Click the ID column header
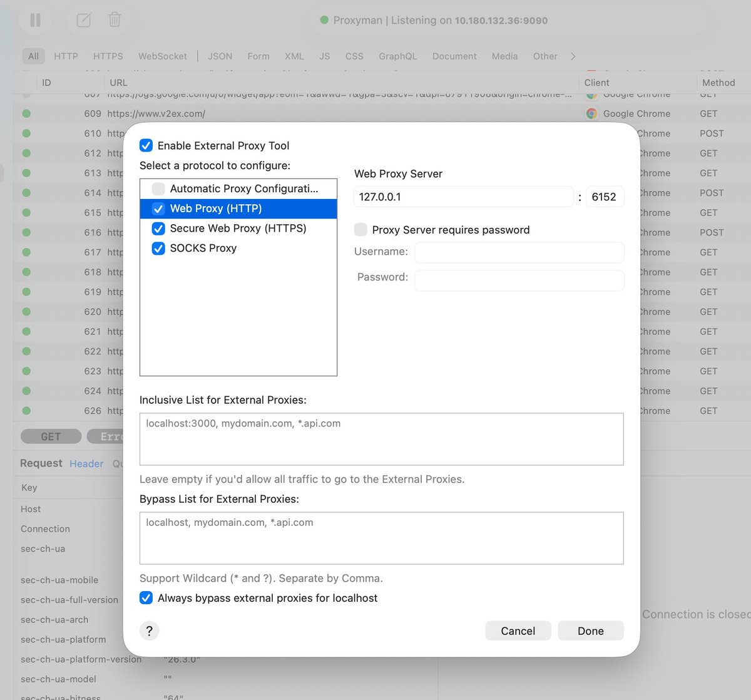This screenshot has height=700, width=751. click(46, 83)
